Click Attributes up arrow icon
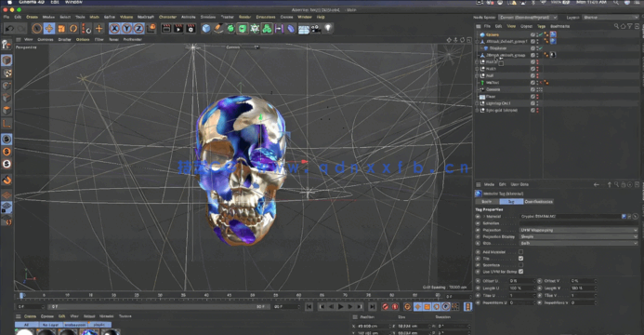Viewport: 644px width, 335px height. click(610, 185)
